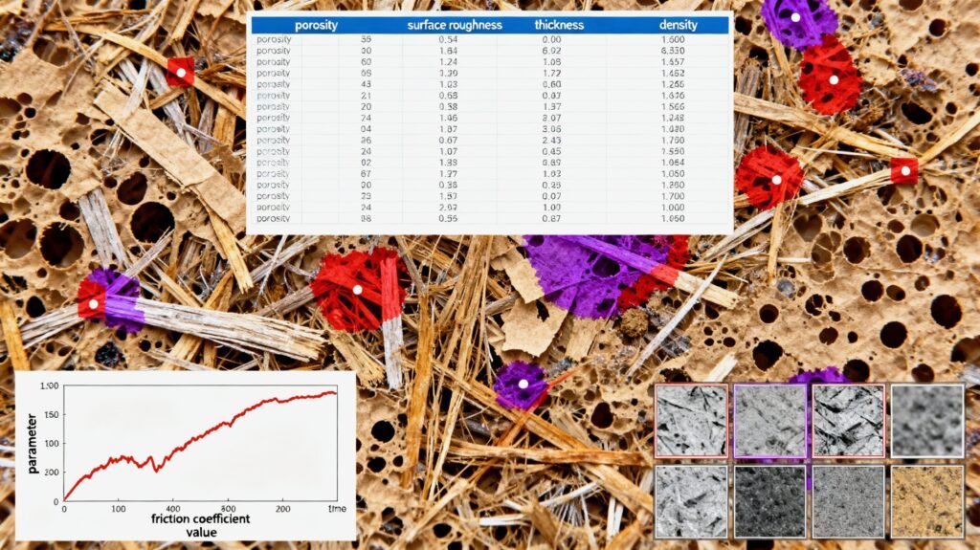Pick the darkest gray texture thumbnail
The height and width of the screenshot is (550, 980).
(x=769, y=500)
